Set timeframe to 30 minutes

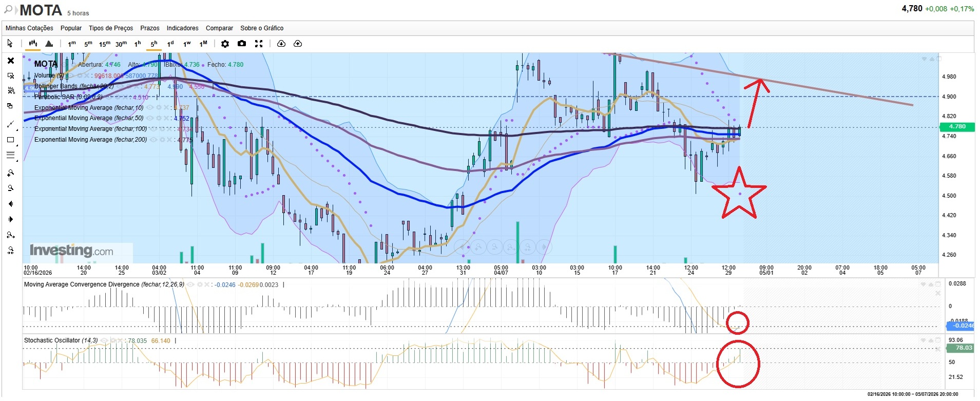[x=121, y=44]
